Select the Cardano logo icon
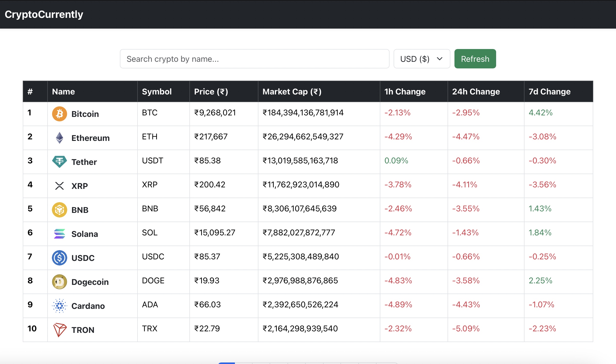Image resolution: width=616 pixels, height=364 pixels. tap(59, 306)
